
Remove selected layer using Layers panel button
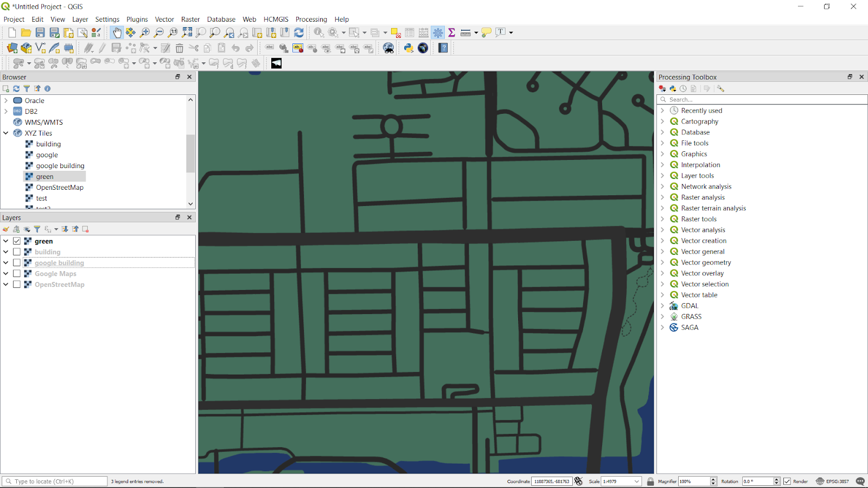coord(85,229)
